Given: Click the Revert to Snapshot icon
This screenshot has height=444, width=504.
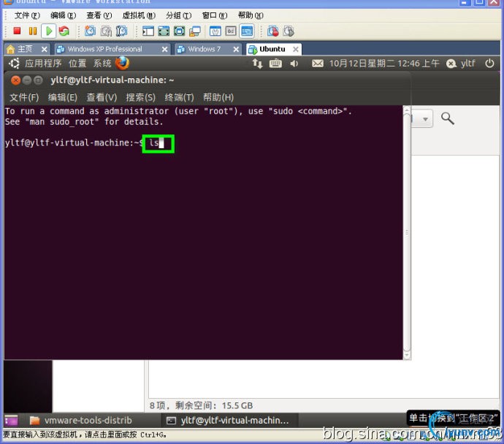Looking at the screenshot, I should pyautogui.click(x=106, y=31).
